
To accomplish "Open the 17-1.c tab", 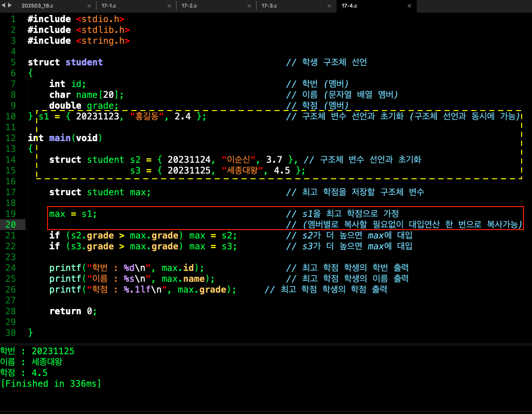I will tap(109, 6).
